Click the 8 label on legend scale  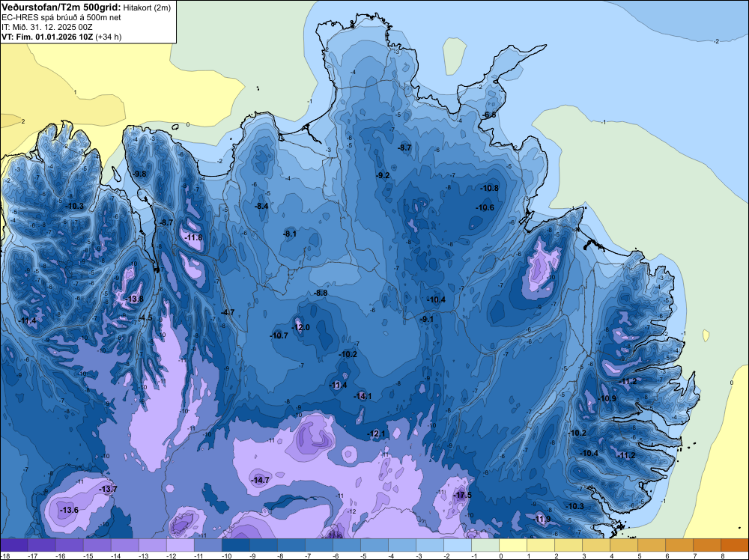point(722,556)
